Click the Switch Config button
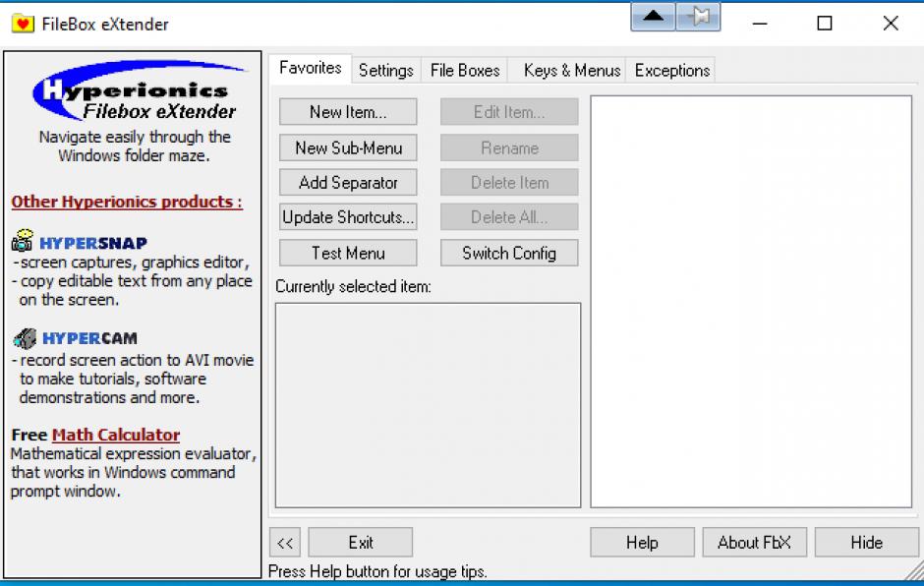The image size is (924, 586). (509, 253)
